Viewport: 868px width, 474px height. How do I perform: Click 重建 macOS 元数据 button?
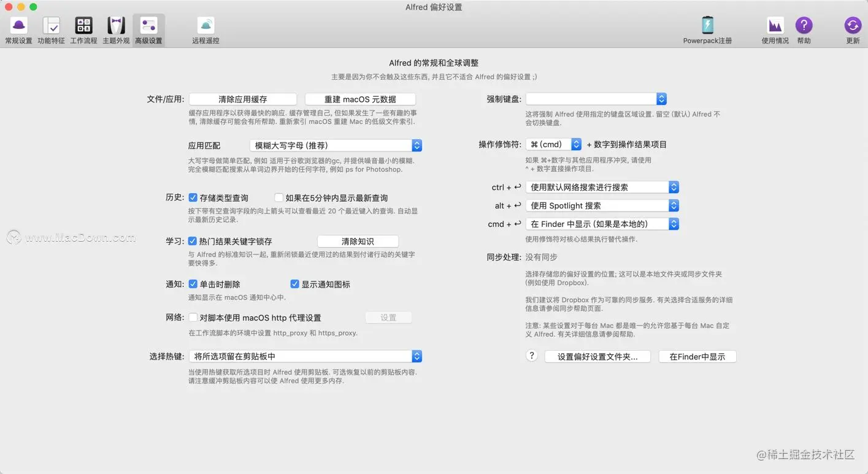(360, 99)
